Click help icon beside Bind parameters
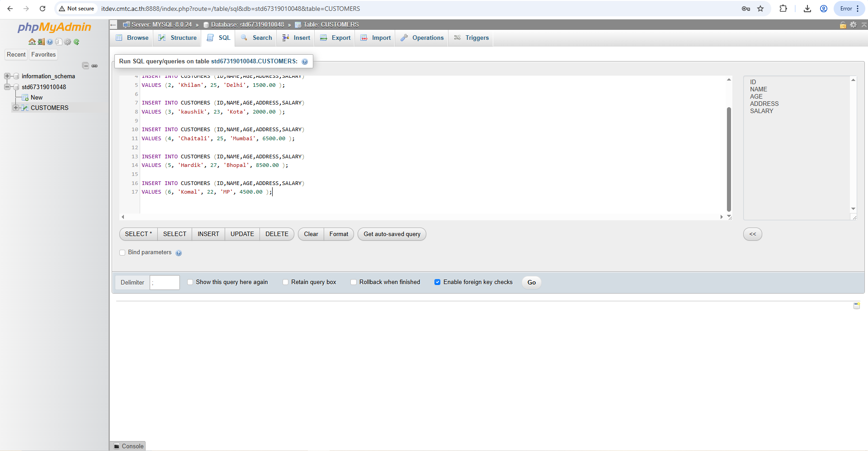Screen dimensions: 868x451 tap(179, 253)
